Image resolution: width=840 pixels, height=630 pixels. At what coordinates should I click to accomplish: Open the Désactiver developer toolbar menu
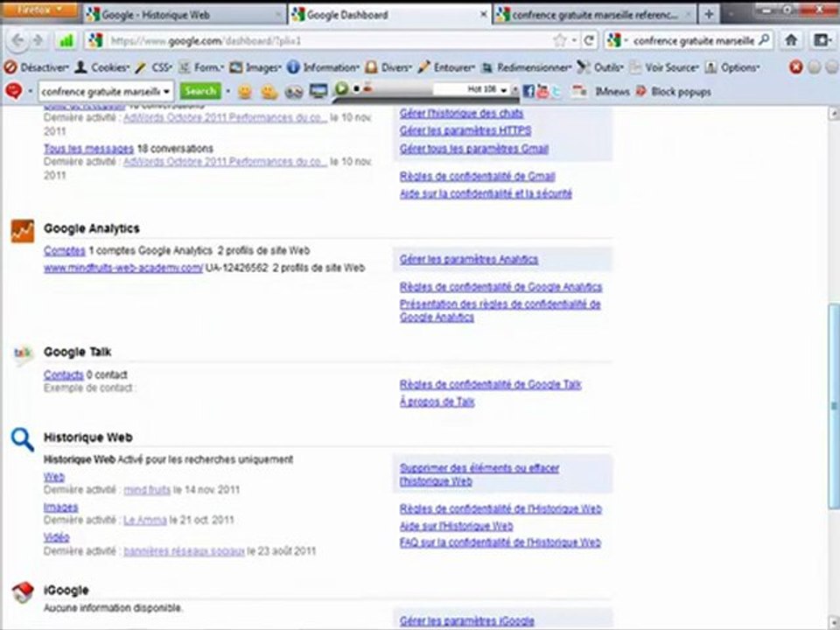(37, 67)
